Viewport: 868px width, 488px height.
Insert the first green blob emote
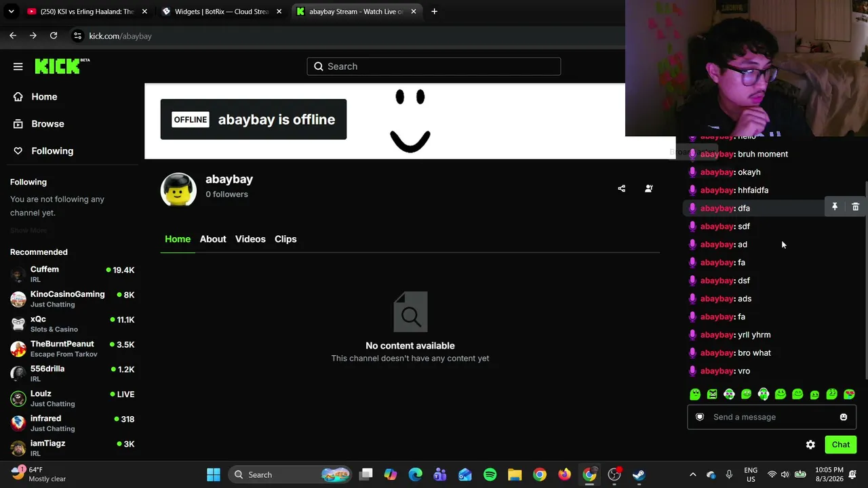pyautogui.click(x=695, y=394)
